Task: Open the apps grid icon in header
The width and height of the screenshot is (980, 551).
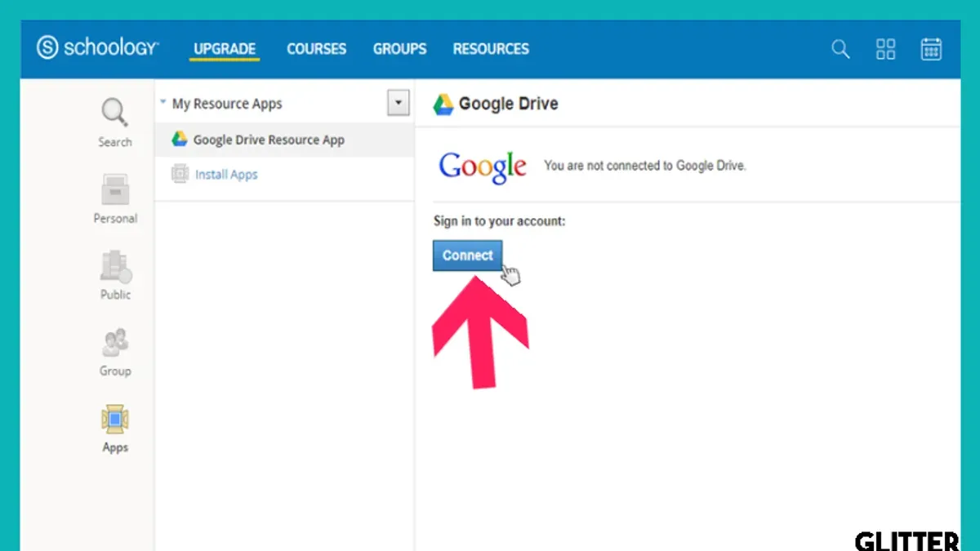Action: (886, 49)
